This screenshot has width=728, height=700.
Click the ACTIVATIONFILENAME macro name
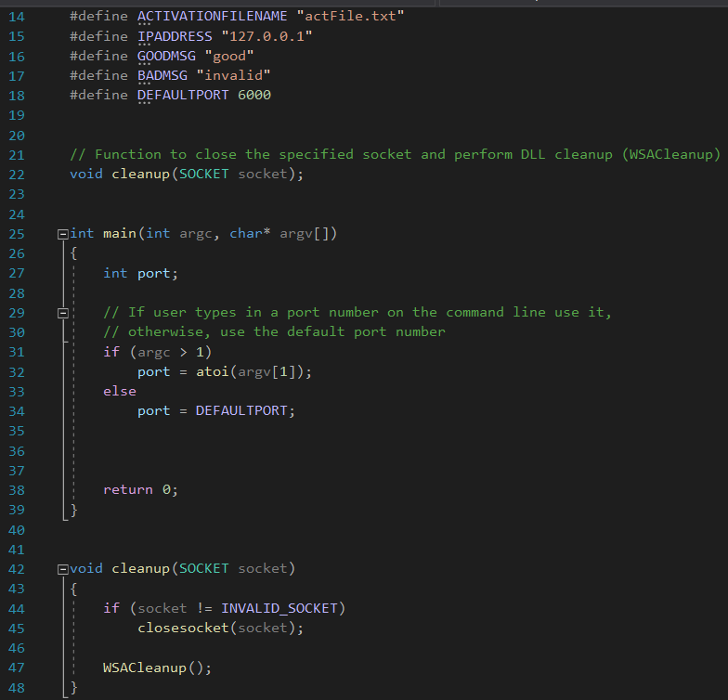[212, 17]
